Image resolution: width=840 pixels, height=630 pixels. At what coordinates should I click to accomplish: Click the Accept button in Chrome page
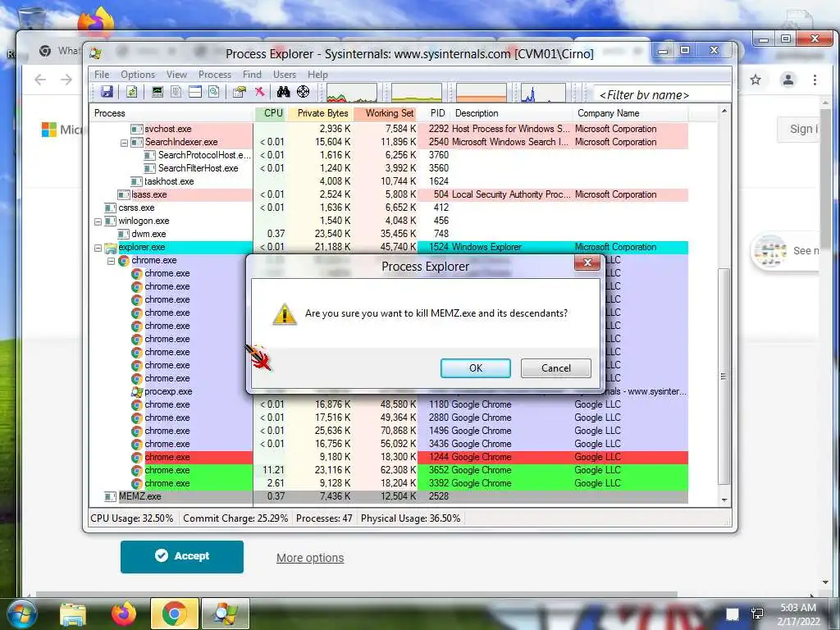tap(182, 557)
